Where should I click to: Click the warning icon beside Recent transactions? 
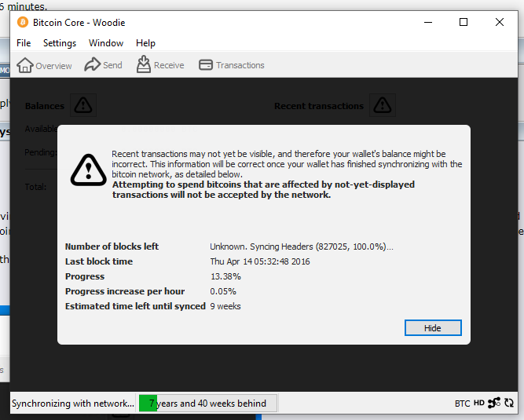pos(383,105)
